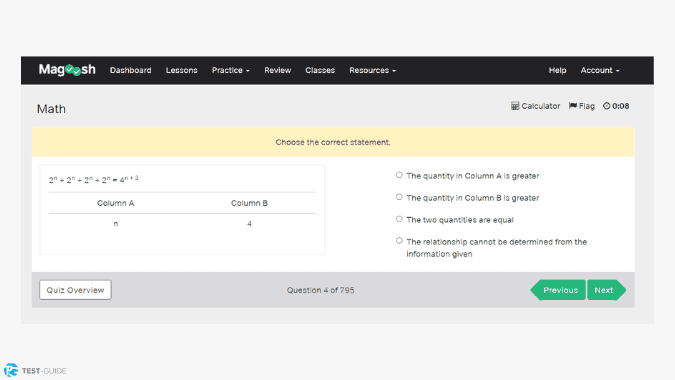The image size is (675, 380).
Task: Click the value 4 under Column B
Action: (x=249, y=224)
